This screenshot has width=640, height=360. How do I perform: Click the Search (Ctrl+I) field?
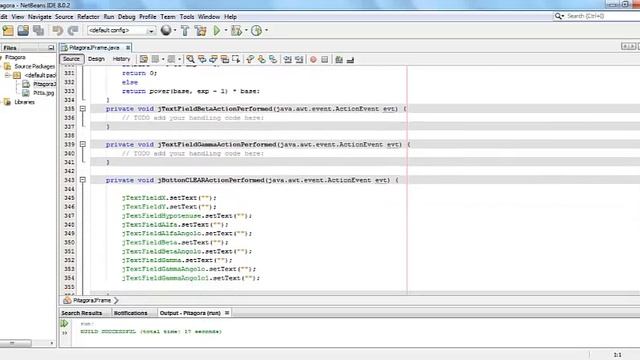point(599,16)
